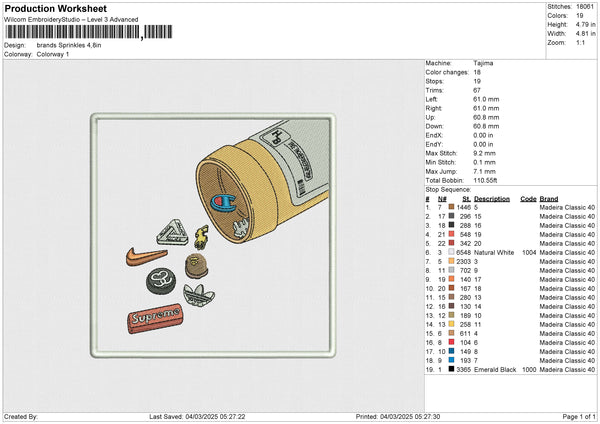600x424 pixels.
Task: Click the barcode under the worksheet title
Action: pyautogui.click(x=88, y=32)
